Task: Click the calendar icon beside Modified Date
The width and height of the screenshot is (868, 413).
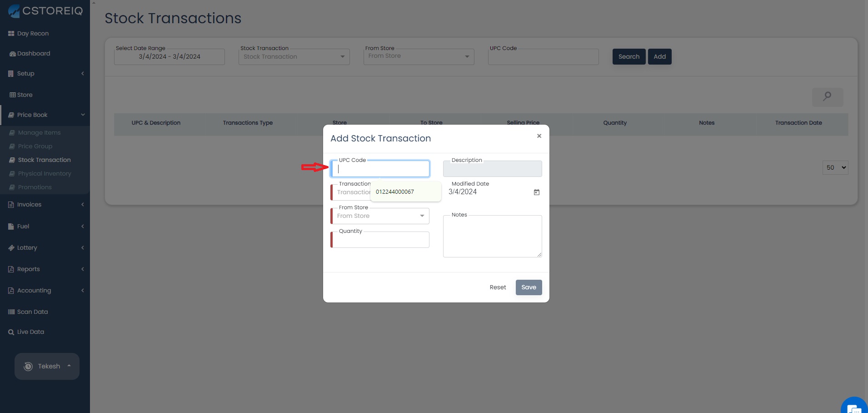Action: point(536,192)
